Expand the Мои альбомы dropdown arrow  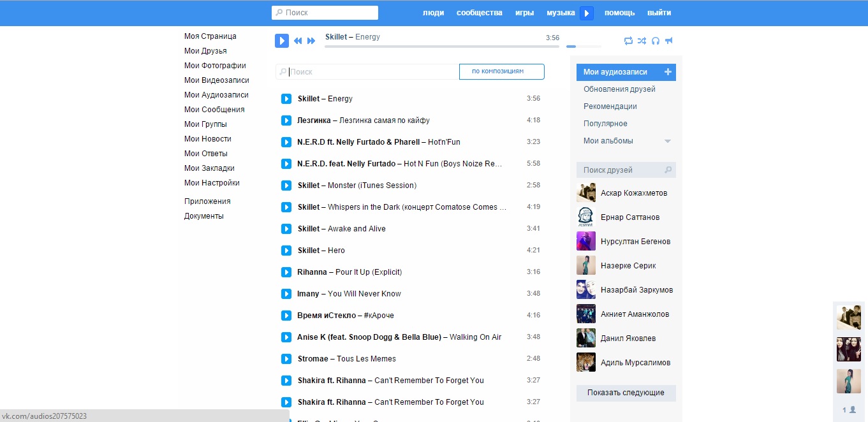pos(667,141)
